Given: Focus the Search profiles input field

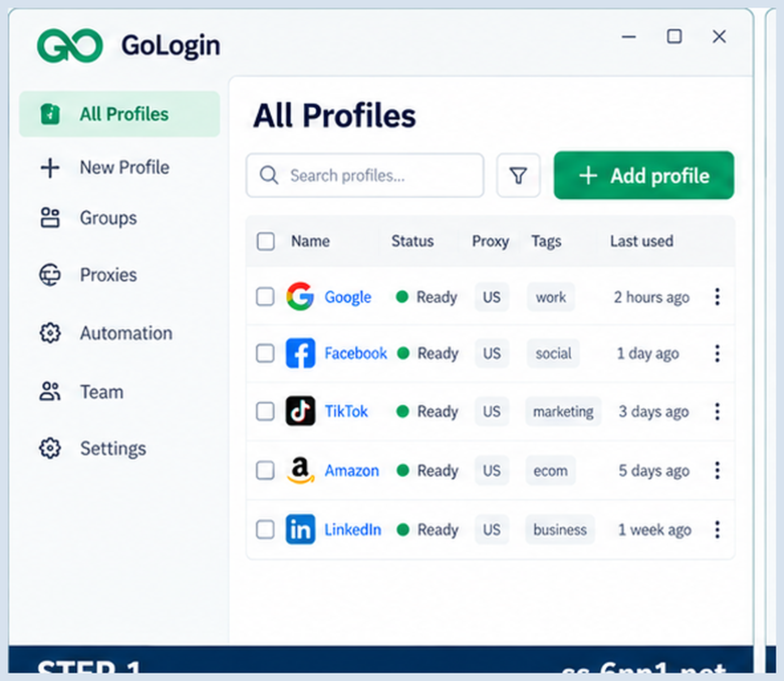Looking at the screenshot, I should (365, 175).
